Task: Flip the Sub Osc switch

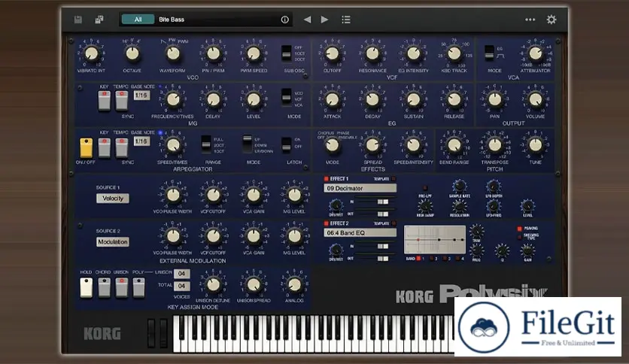Action: point(287,53)
